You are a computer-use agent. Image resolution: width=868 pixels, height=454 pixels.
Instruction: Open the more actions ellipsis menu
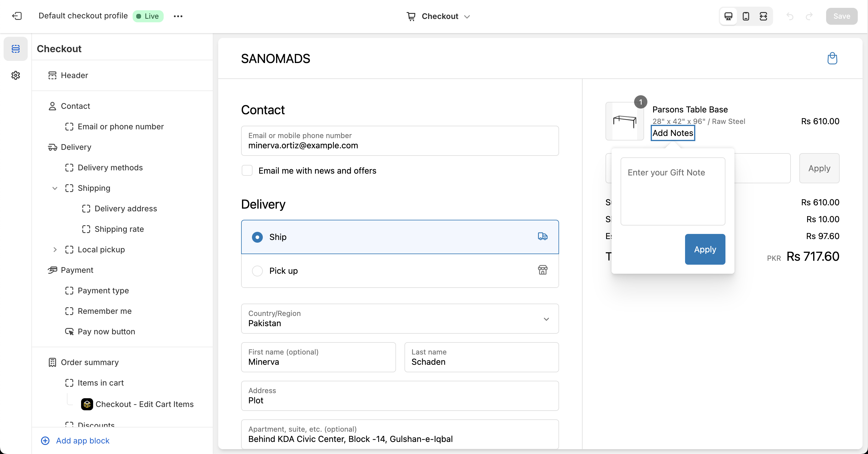(x=178, y=16)
